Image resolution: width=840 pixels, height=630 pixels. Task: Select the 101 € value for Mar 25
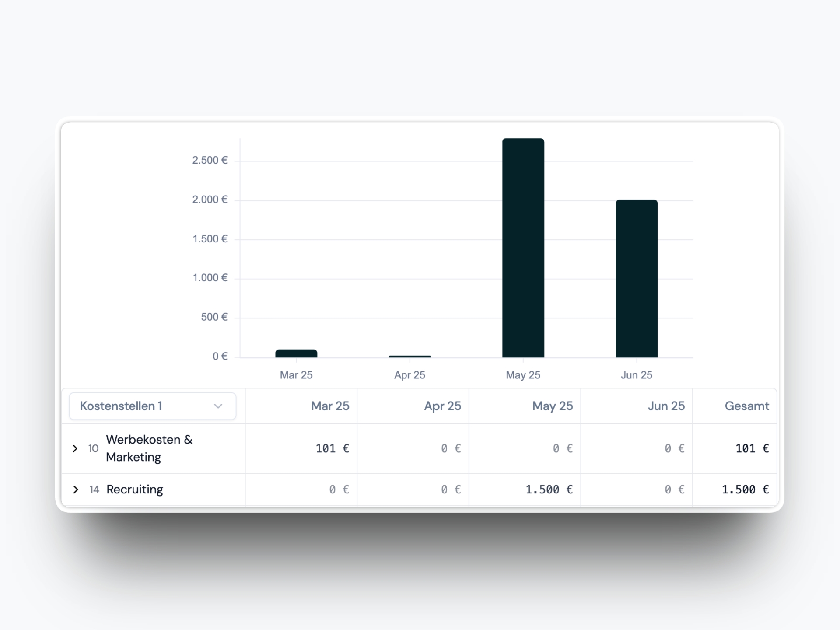coord(332,448)
